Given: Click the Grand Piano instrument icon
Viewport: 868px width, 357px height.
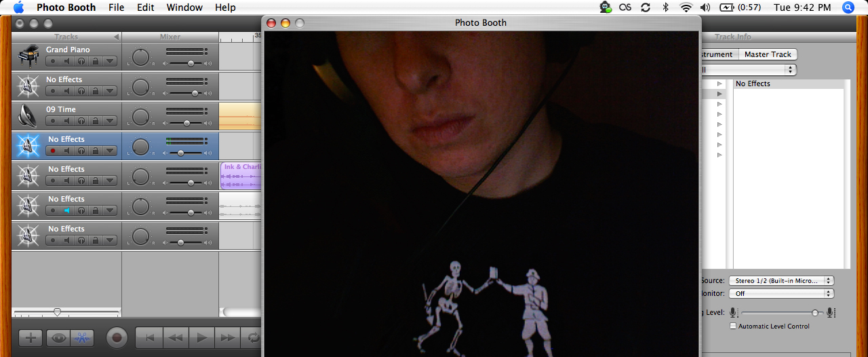Looking at the screenshot, I should pos(28,56).
